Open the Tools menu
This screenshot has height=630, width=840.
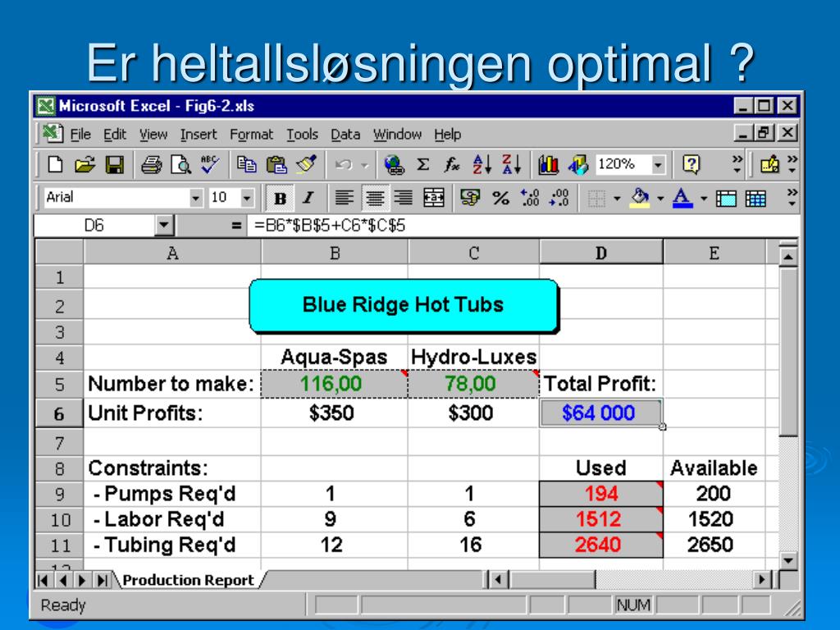click(302, 134)
